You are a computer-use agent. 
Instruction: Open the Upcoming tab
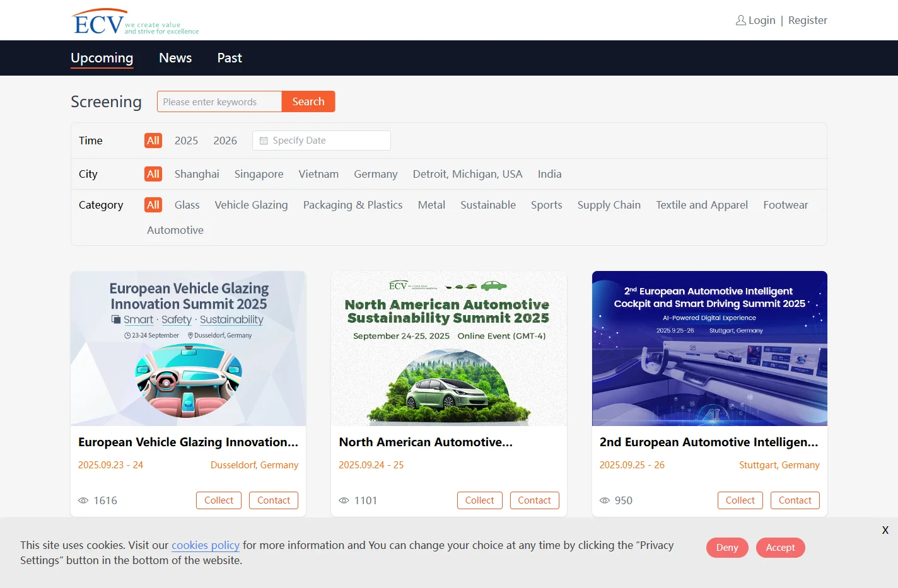tap(102, 58)
